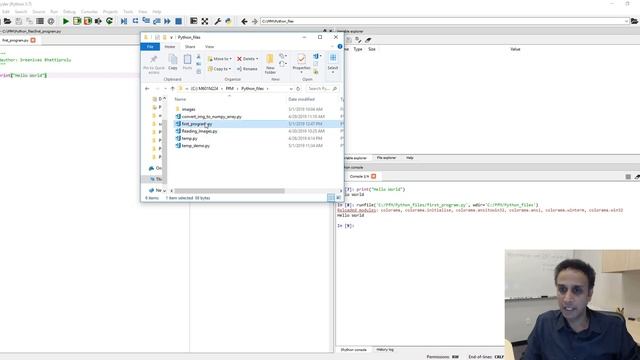Click Spyder's open file folder icon

(7, 21)
